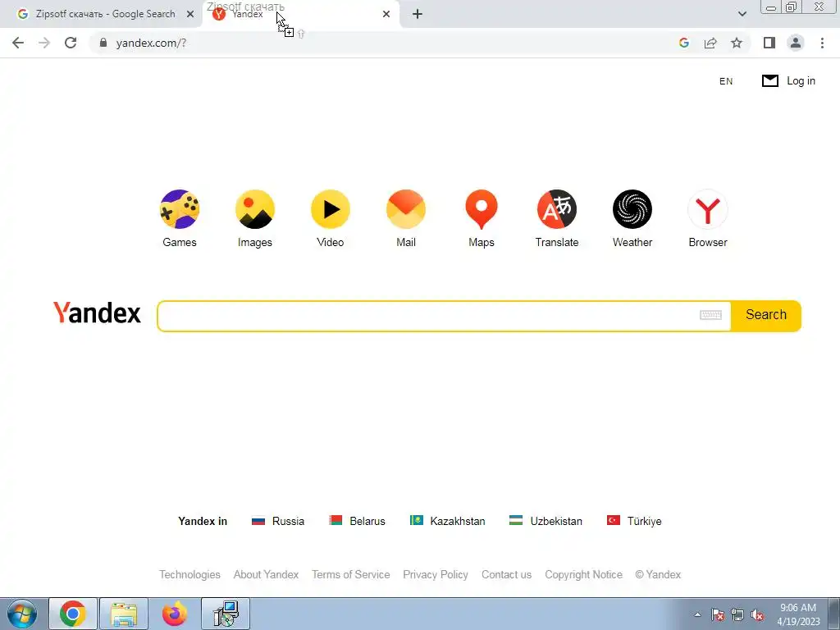Click the network tray icon
The image size is (840, 630).
(737, 615)
